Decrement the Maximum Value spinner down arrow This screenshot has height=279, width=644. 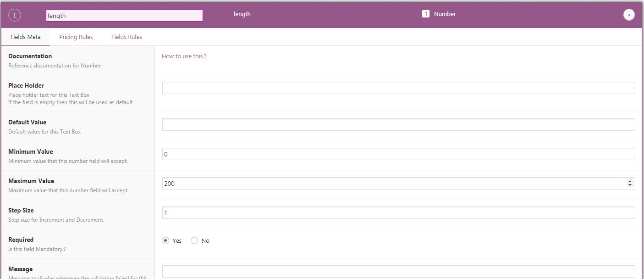click(630, 185)
